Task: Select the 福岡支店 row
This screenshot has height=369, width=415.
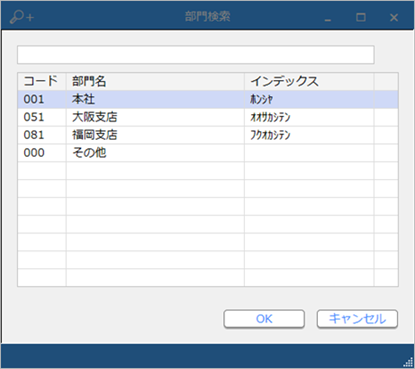Action: pos(208,135)
